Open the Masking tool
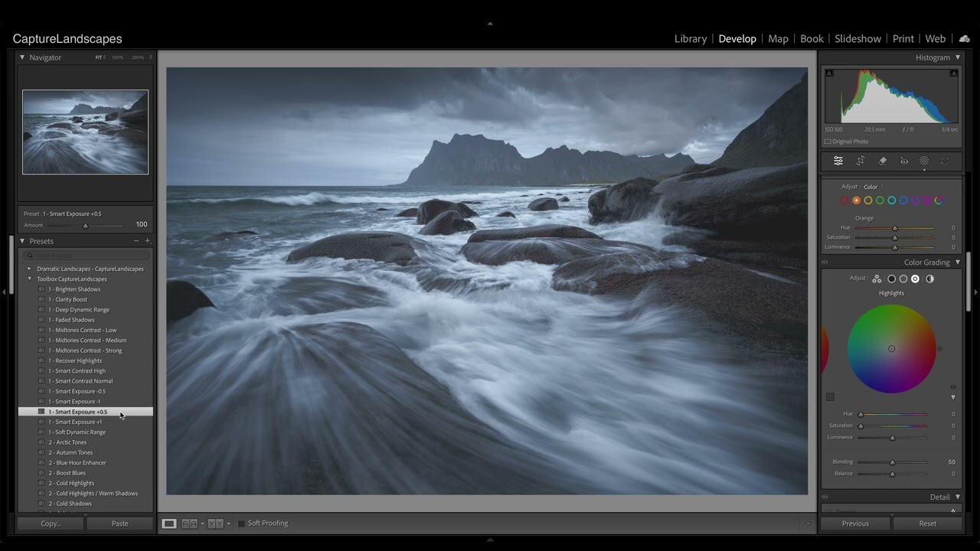The height and width of the screenshot is (551, 980). coord(924,161)
